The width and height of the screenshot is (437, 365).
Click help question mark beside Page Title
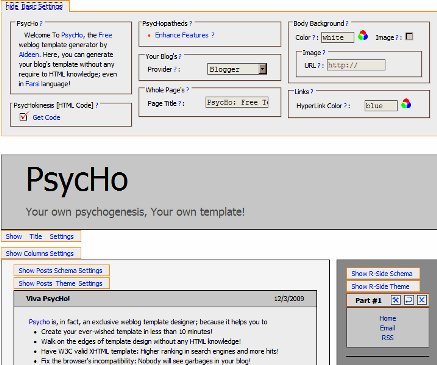pyautogui.click(x=179, y=104)
